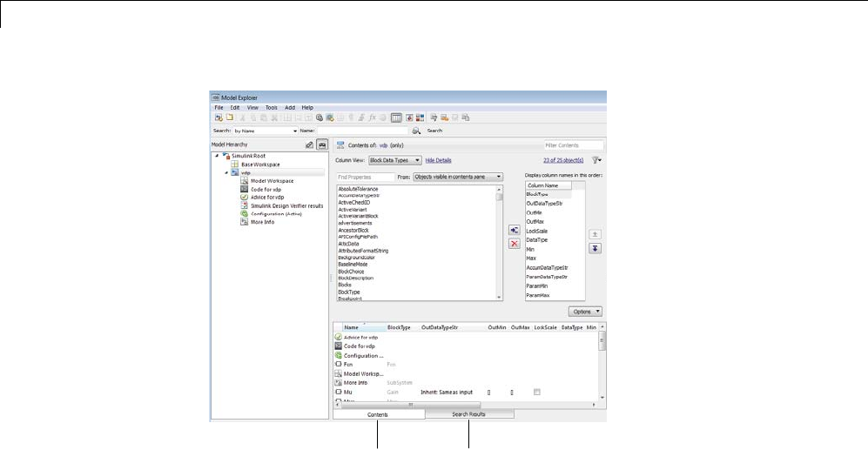The width and height of the screenshot is (868, 450).
Task: Open the Edit menu
Action: (x=235, y=107)
